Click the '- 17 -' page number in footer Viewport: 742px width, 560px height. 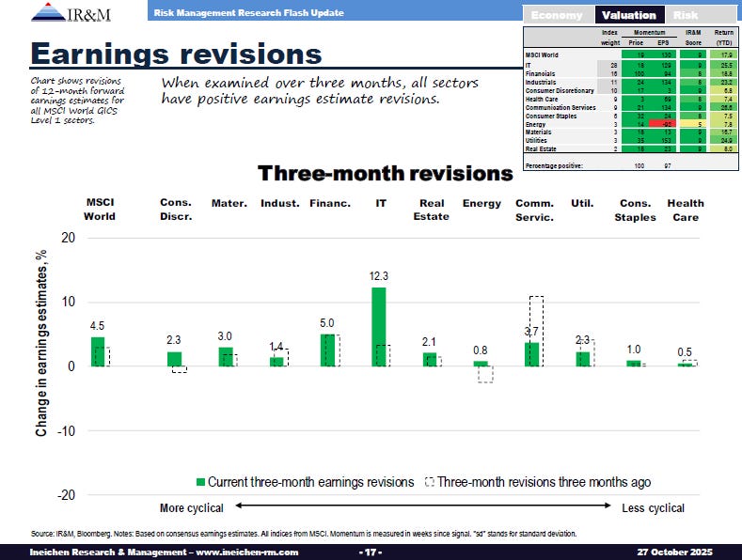(371, 552)
